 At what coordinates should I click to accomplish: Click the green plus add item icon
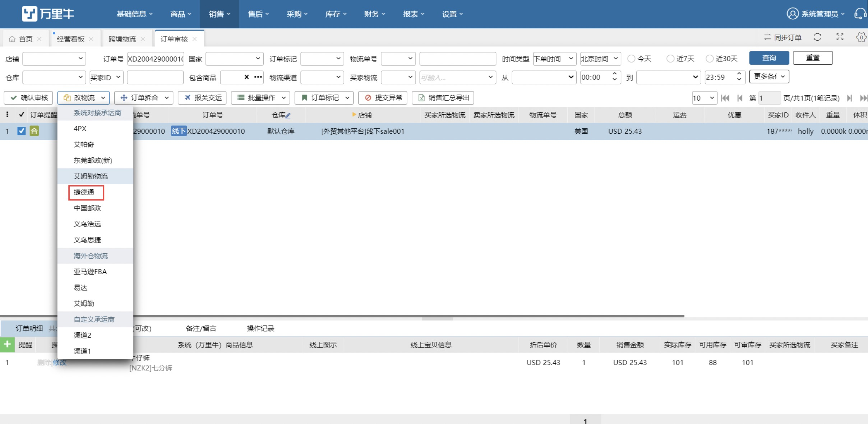point(7,344)
